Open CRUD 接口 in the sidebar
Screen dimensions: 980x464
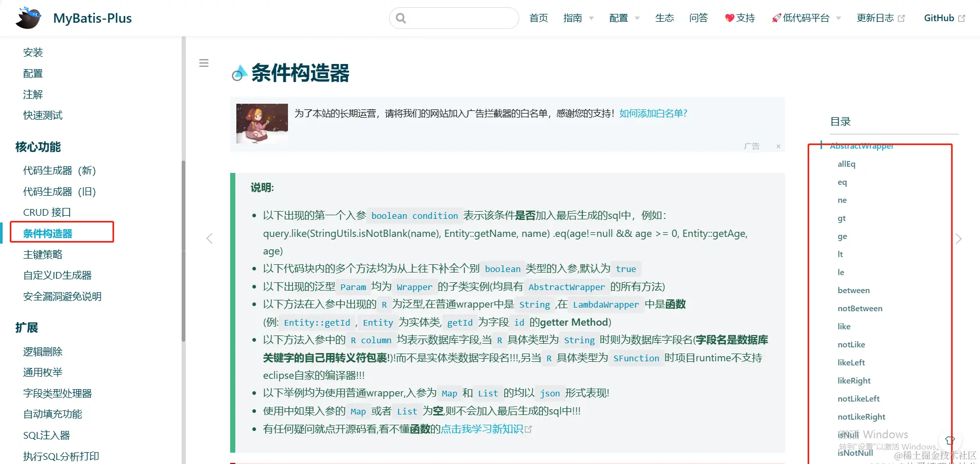47,213
